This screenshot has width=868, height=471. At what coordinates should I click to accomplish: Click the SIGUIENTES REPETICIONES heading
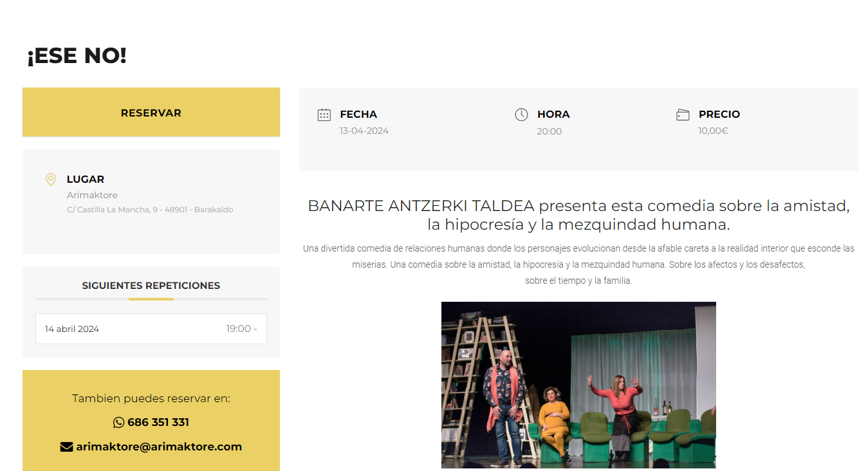tap(151, 286)
